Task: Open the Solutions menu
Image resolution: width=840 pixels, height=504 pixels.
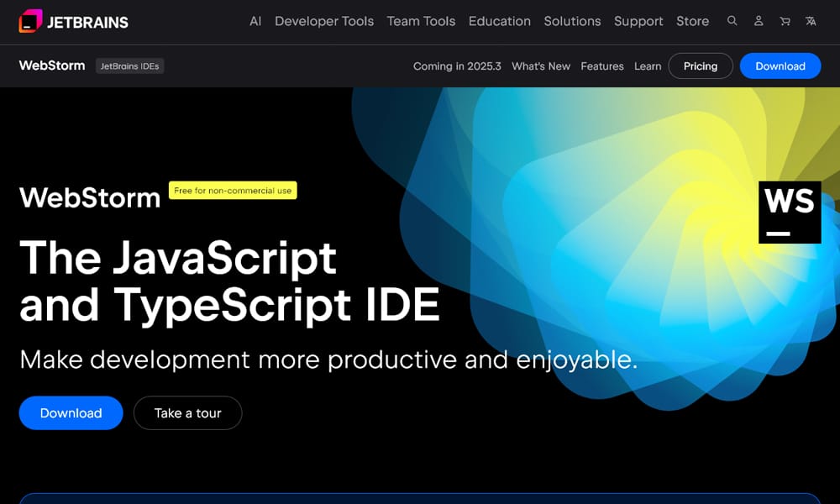Action: pos(572,21)
